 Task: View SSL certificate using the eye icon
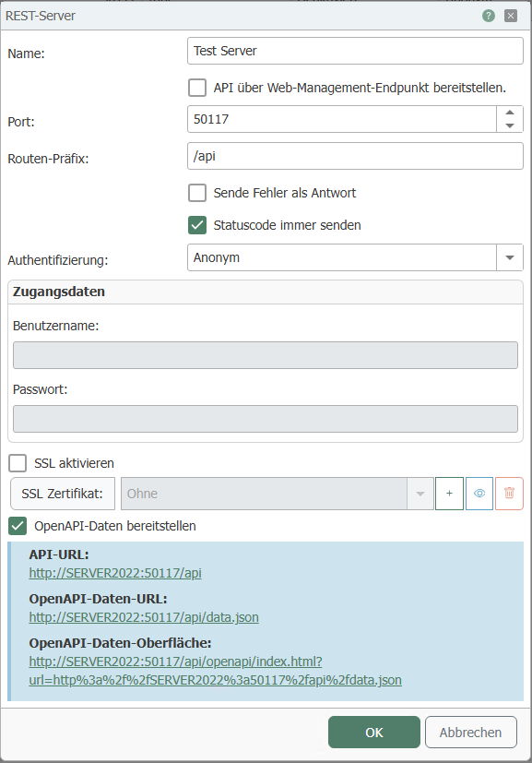click(x=479, y=494)
